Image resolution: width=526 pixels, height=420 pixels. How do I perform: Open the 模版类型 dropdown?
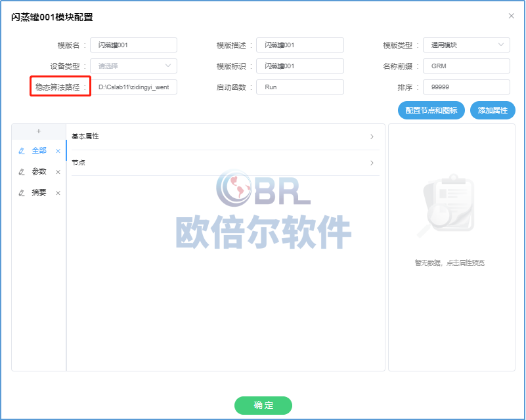pyautogui.click(x=466, y=45)
